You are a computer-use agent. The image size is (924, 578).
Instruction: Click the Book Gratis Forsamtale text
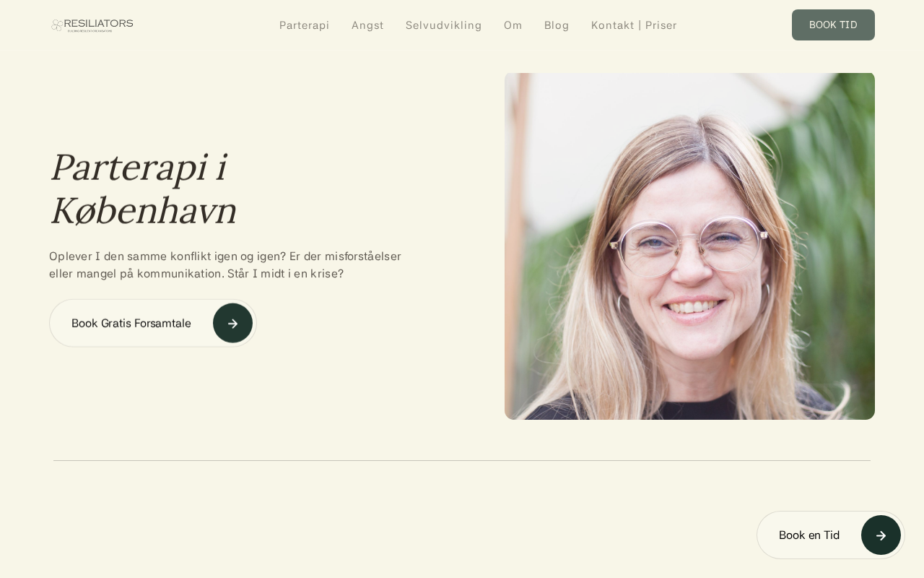coord(131,323)
